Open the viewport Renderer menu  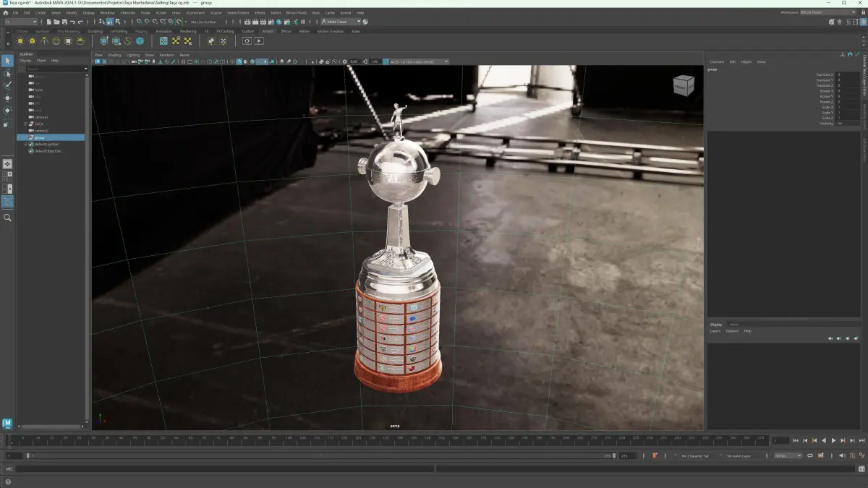pos(166,55)
